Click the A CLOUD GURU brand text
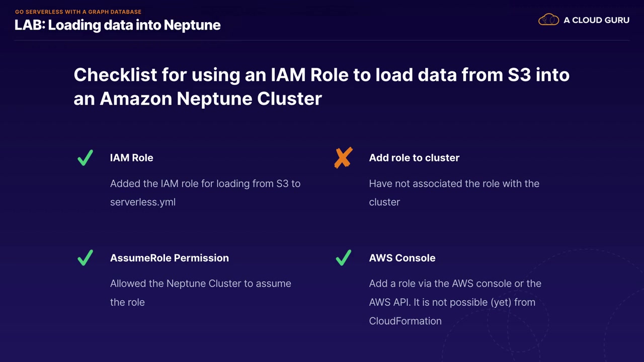The height and width of the screenshot is (362, 644). tap(596, 20)
